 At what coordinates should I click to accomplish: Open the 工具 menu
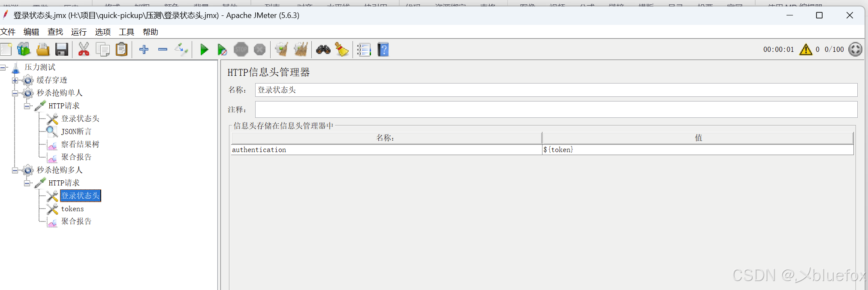tap(127, 32)
